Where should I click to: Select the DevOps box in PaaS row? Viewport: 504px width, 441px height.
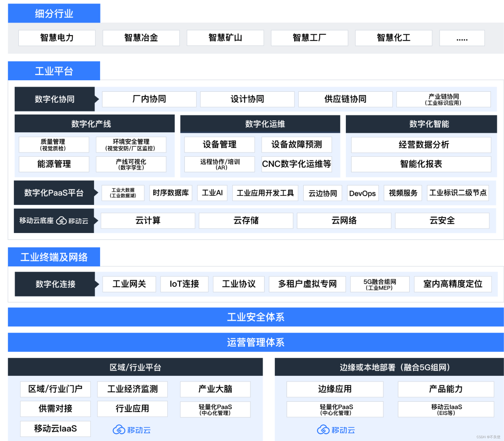tap(362, 193)
